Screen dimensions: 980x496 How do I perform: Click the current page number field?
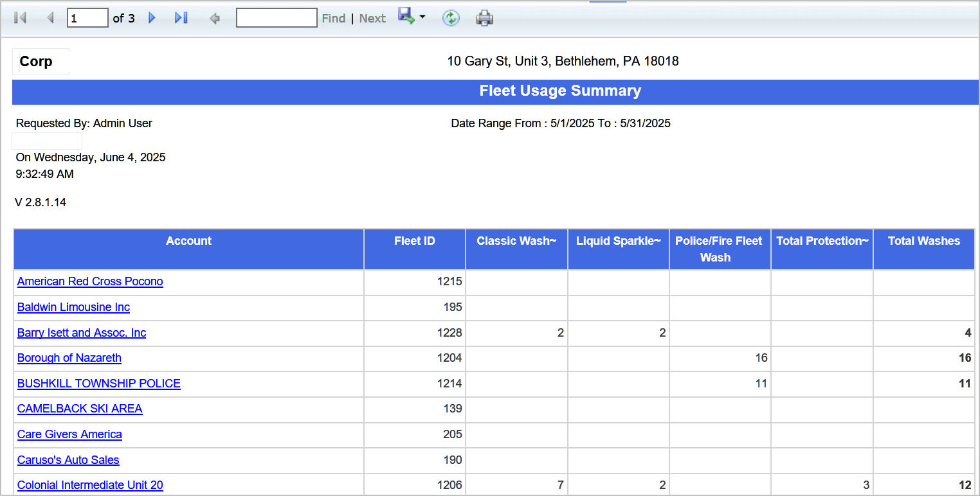[x=87, y=18]
